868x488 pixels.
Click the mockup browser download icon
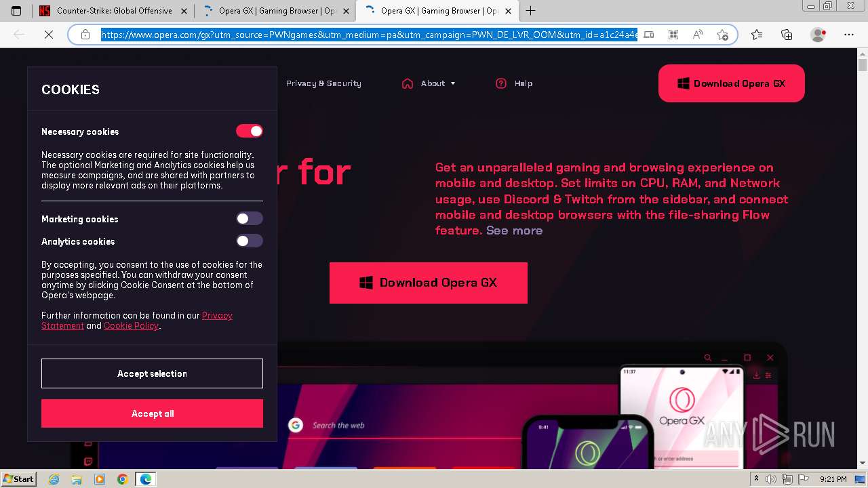coord(757,375)
